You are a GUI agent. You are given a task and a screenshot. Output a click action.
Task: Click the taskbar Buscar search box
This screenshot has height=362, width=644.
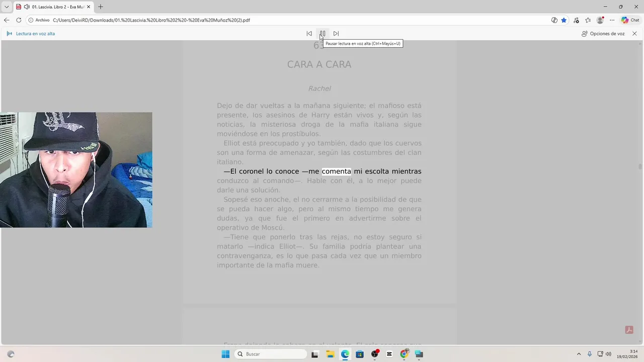pyautogui.click(x=271, y=354)
